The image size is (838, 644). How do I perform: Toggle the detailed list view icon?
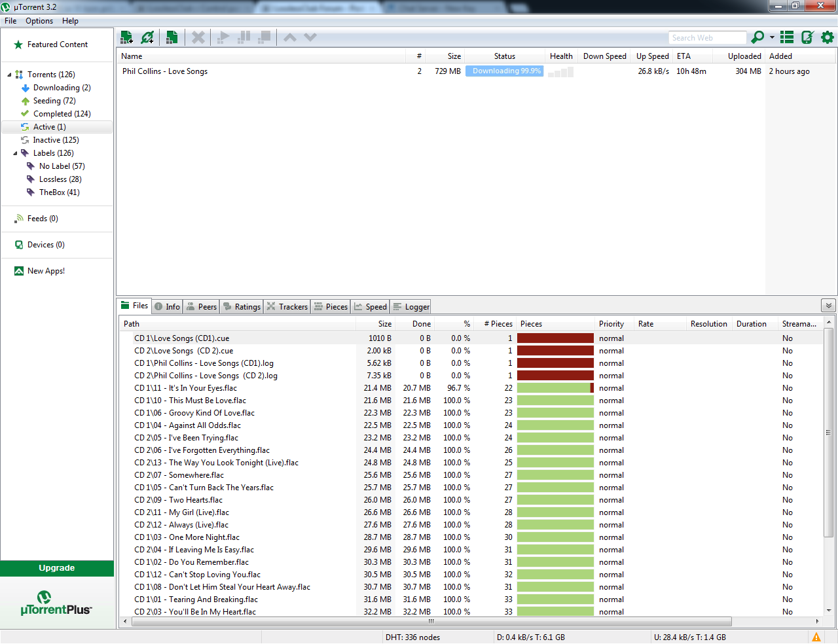[787, 37]
